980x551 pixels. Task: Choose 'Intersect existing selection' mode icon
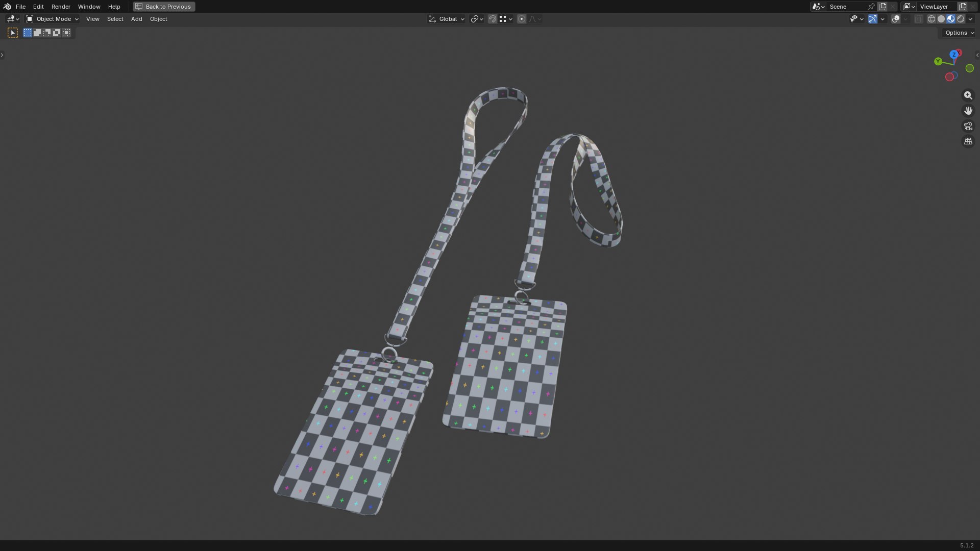point(66,33)
